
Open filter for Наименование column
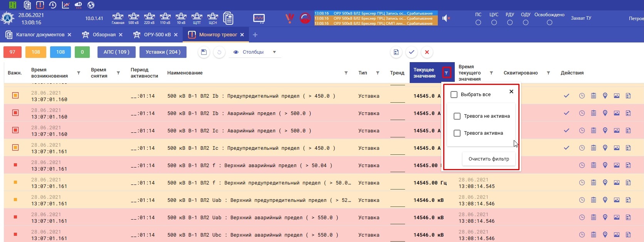click(x=346, y=73)
